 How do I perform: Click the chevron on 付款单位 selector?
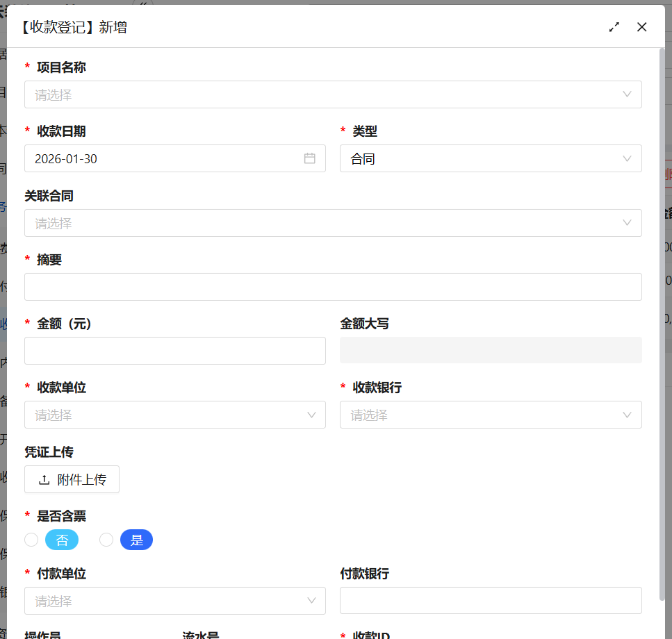(x=311, y=601)
